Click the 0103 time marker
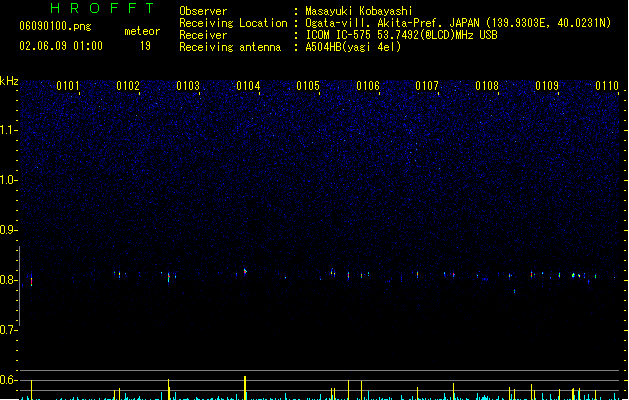The image size is (629, 400). click(x=188, y=86)
